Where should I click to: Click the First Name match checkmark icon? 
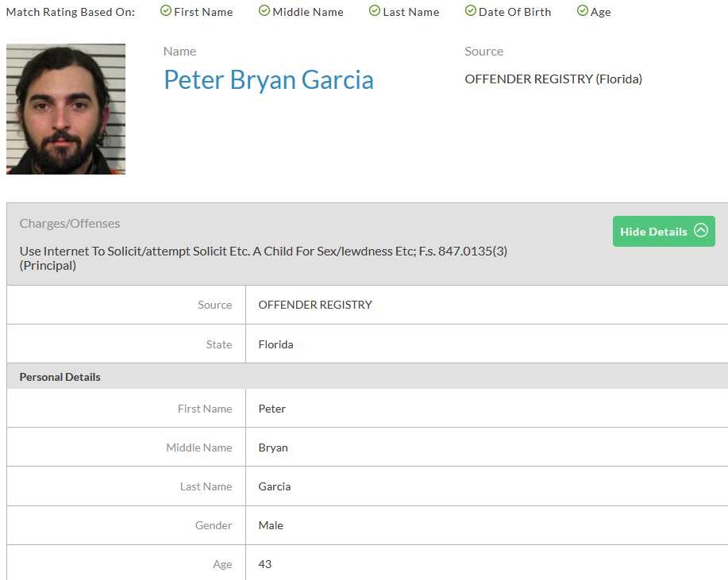(x=166, y=11)
